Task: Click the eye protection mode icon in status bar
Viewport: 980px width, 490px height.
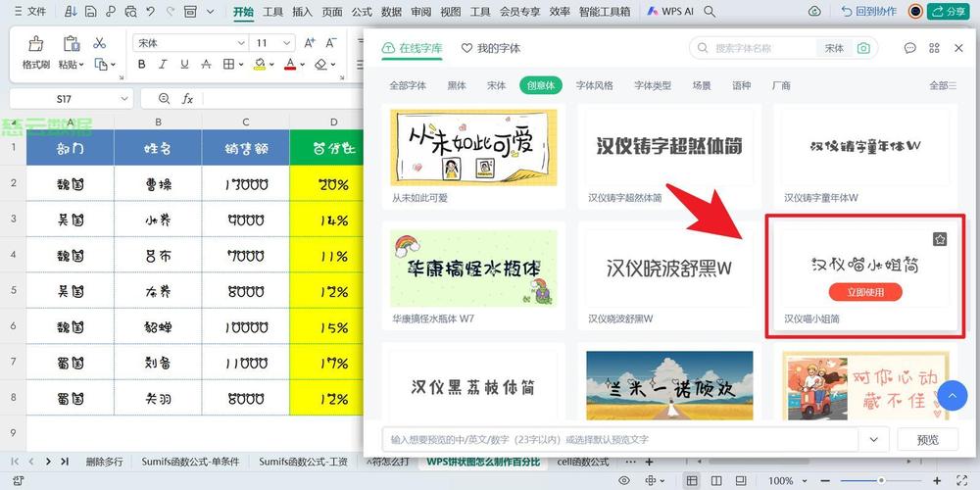Action: (x=623, y=480)
